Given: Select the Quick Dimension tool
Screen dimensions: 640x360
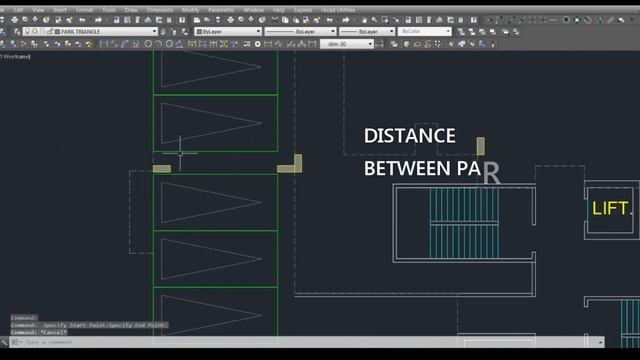Looking at the screenshot, I should (x=192, y=44).
